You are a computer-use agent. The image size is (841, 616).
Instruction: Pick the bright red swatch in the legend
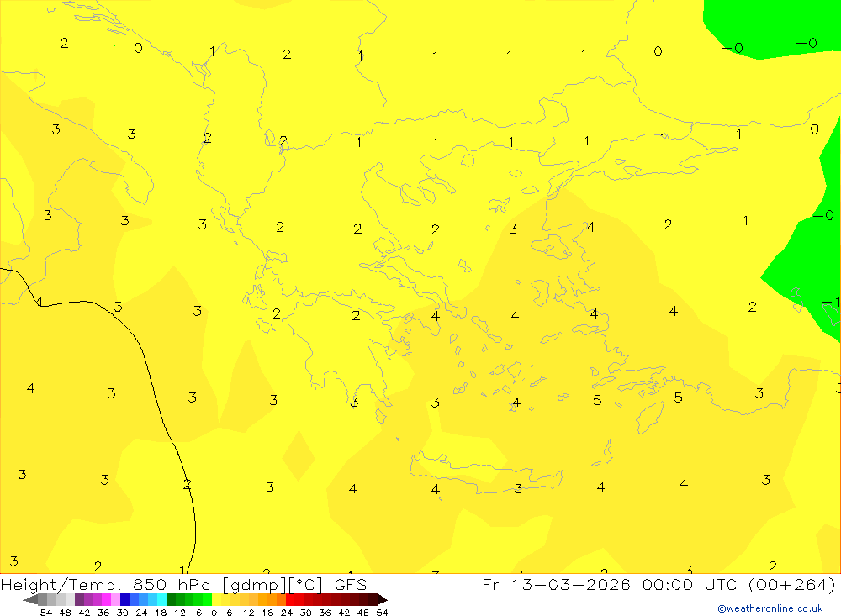(x=290, y=600)
